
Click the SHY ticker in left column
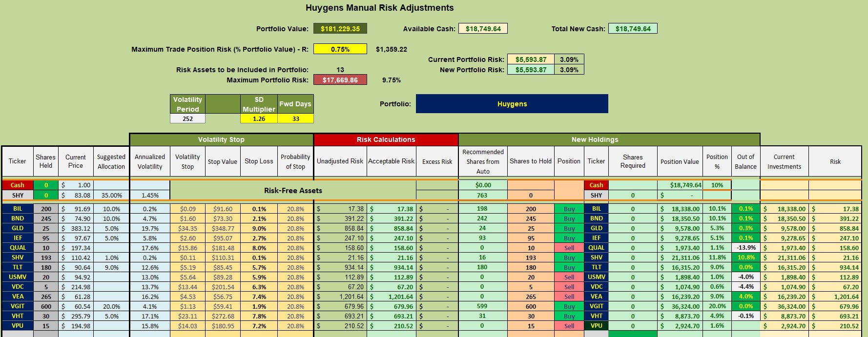click(18, 195)
